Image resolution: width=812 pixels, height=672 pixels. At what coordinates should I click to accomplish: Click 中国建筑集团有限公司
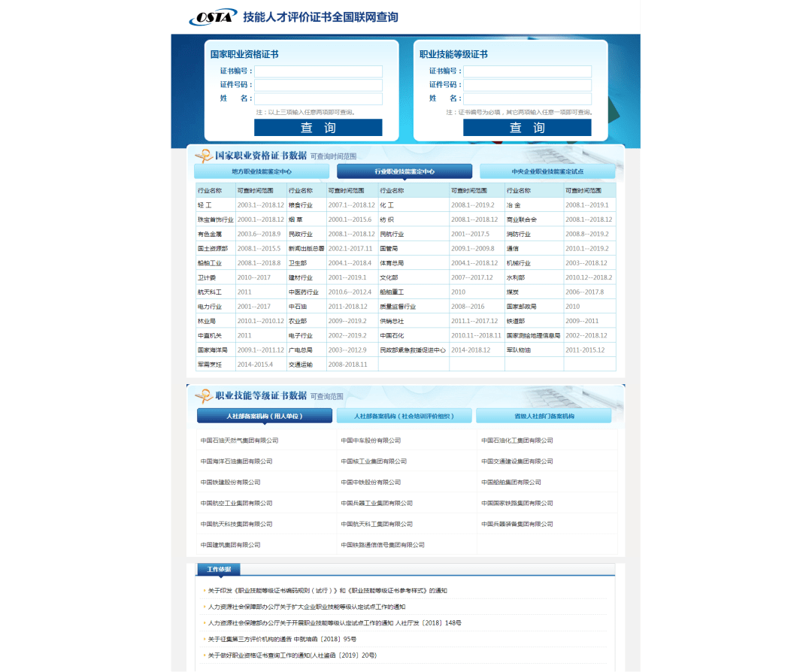click(231, 545)
